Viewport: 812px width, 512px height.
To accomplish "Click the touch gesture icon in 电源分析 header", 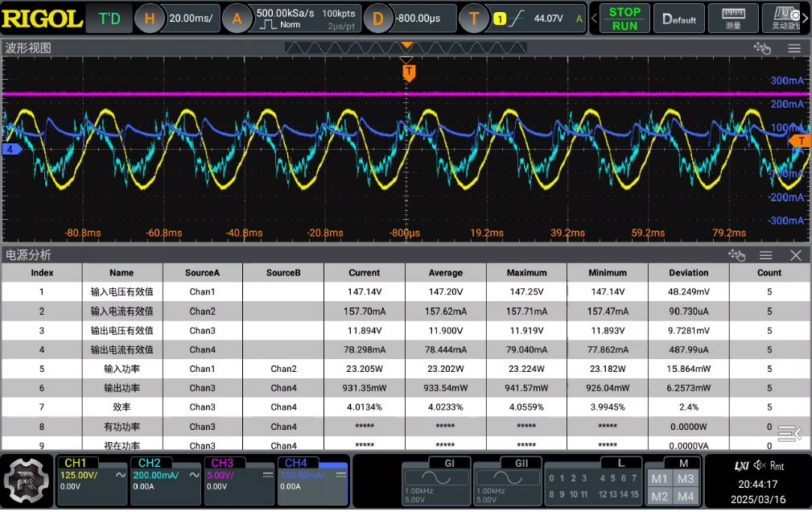I will 736,255.
